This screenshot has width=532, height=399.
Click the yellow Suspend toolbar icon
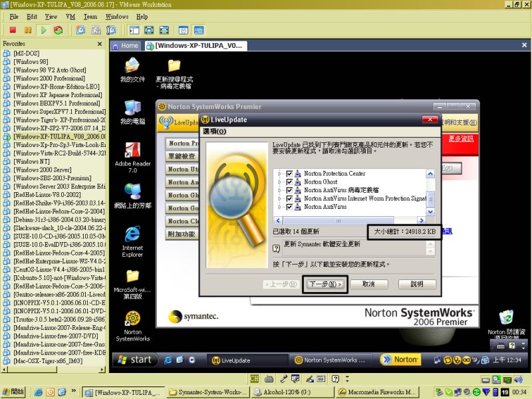[x=28, y=30]
